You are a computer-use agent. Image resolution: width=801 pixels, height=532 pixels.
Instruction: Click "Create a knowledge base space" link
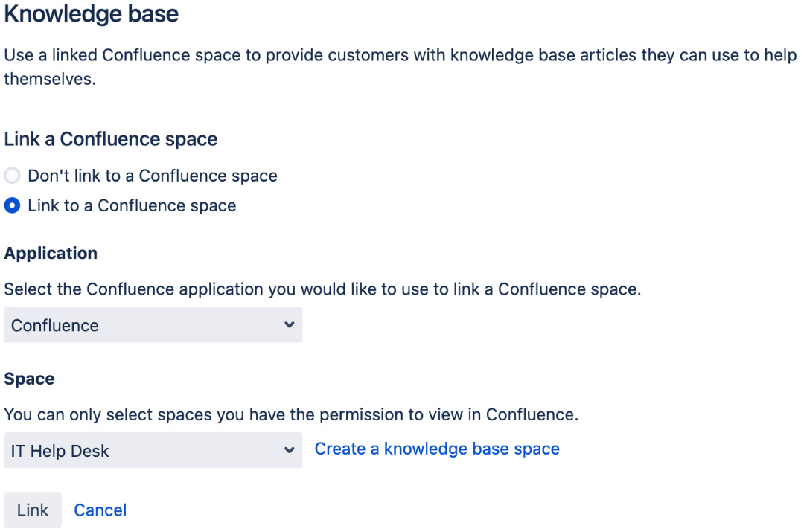(x=437, y=449)
